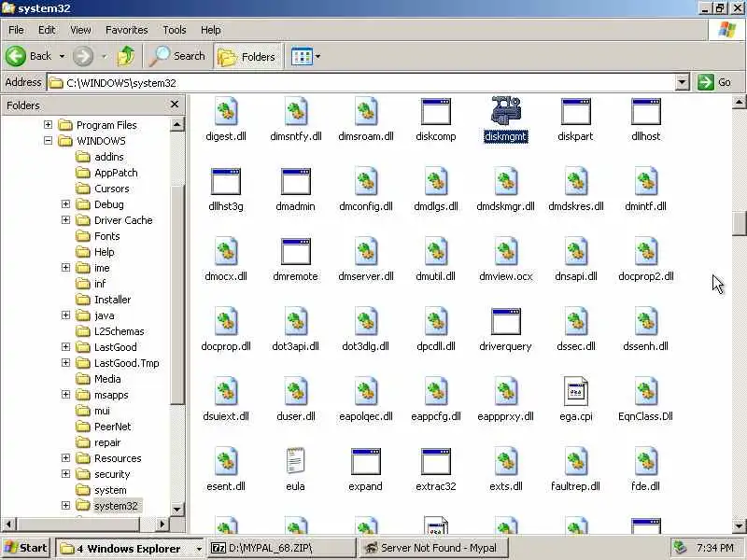Select the AppPatch folder in tree
This screenshot has height=560, width=747.
(x=116, y=173)
